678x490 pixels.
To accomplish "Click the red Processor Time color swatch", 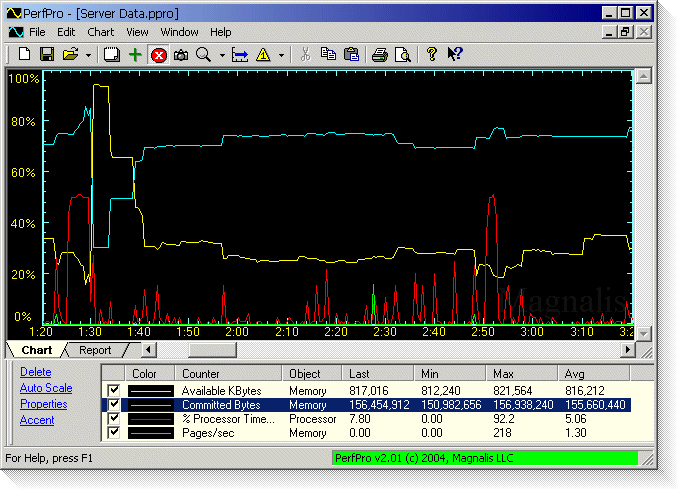I will click(x=151, y=419).
